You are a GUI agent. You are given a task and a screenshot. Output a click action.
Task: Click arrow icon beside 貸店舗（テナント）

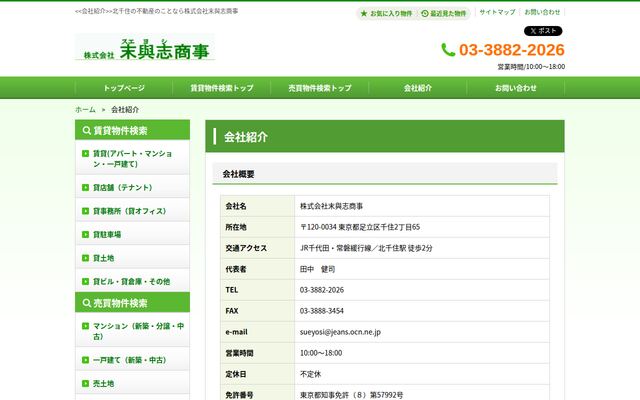pos(85,187)
